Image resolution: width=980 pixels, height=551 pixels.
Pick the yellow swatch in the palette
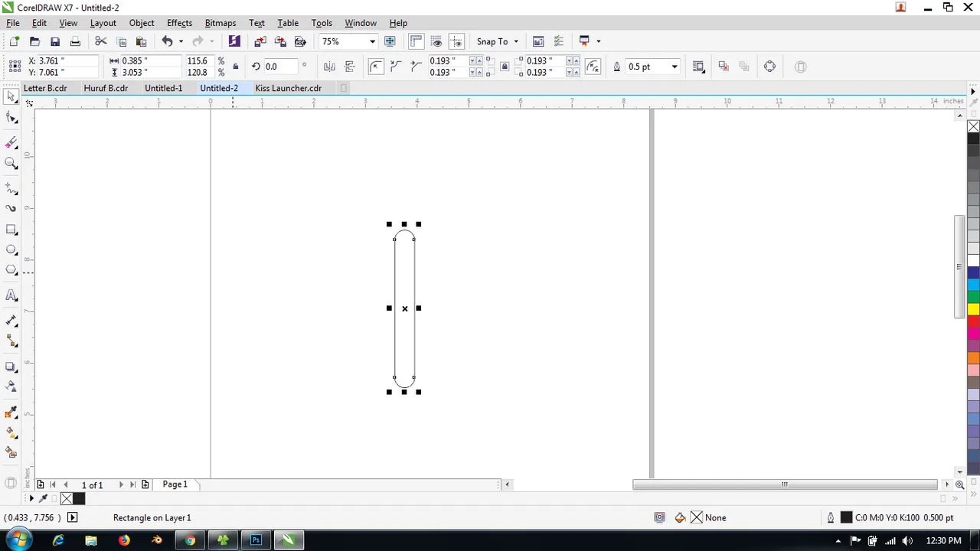973,309
